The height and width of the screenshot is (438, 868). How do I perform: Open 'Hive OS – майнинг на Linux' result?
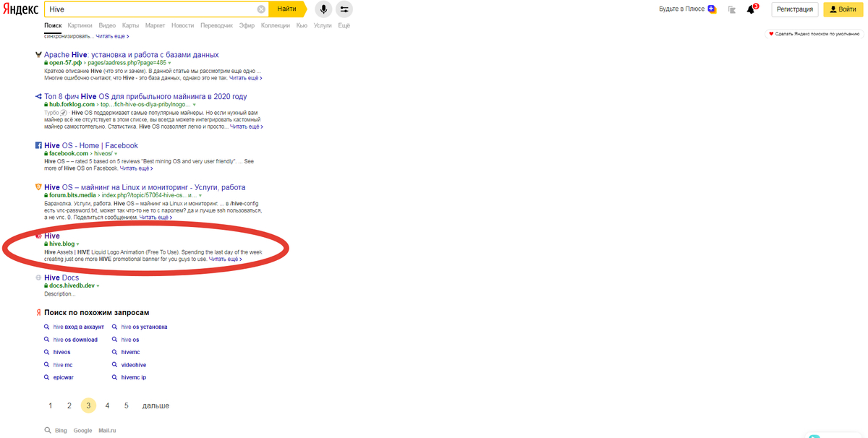coord(145,187)
